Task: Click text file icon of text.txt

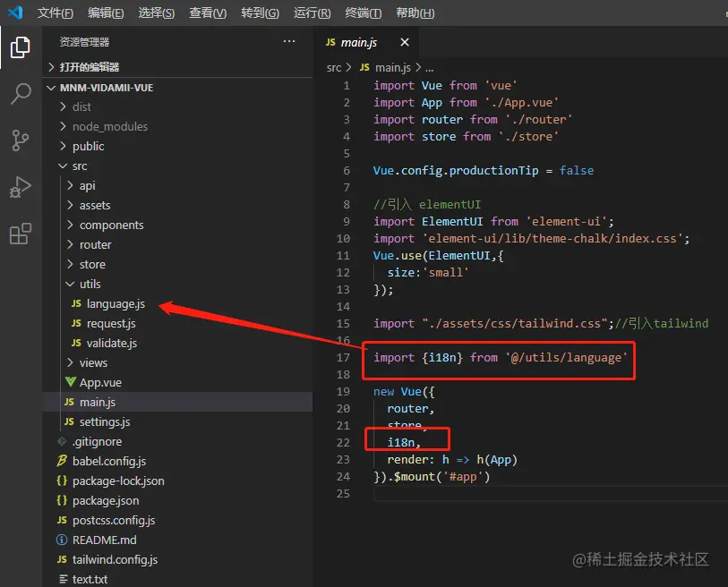Action: 64,579
